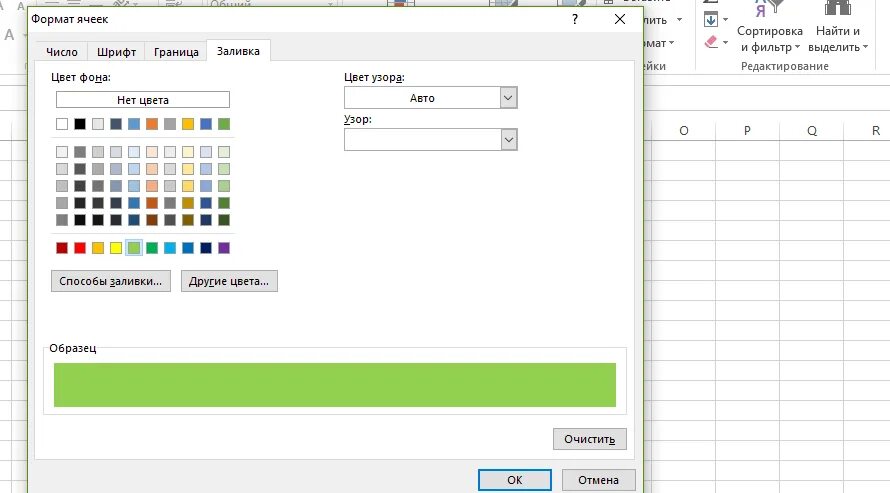Choose the lightest peach tint under orange
Viewport: 890px width, 493px height.
point(152,151)
